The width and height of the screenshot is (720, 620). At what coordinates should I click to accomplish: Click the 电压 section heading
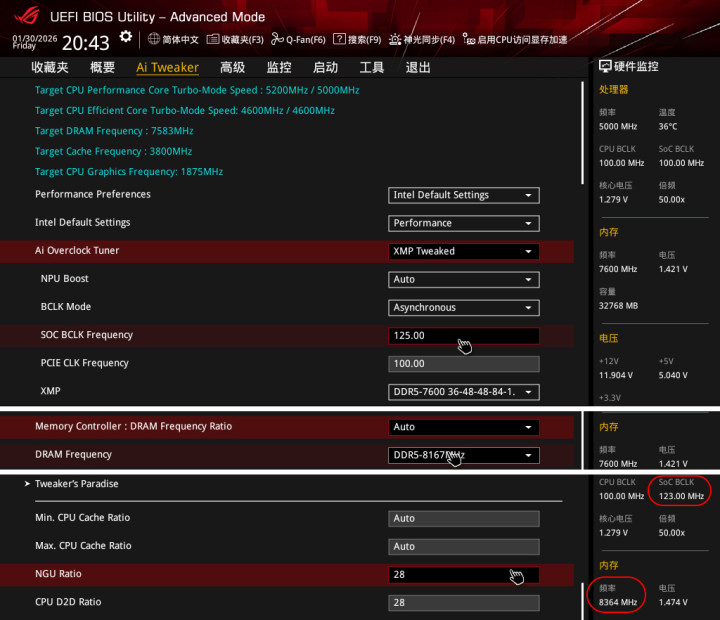point(608,338)
